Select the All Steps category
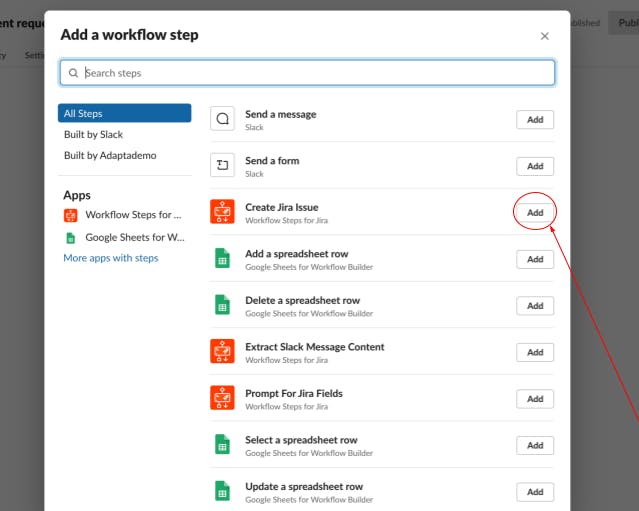Image resolution: width=639 pixels, height=511 pixels. pyautogui.click(x=125, y=113)
